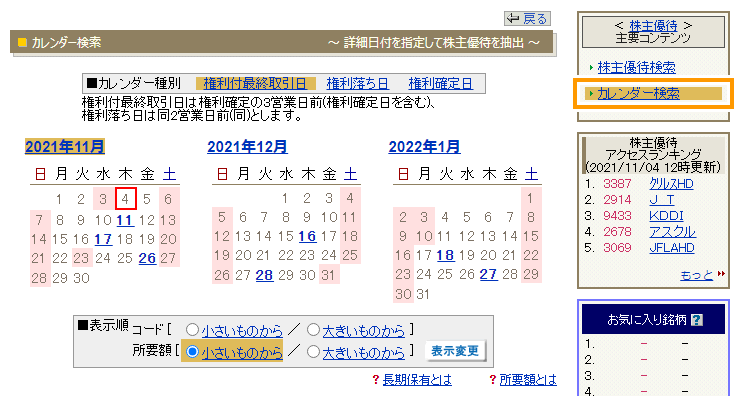This screenshot has width=738, height=396.
Task: Click stock code 2678 in ranking
Action: [x=617, y=232]
